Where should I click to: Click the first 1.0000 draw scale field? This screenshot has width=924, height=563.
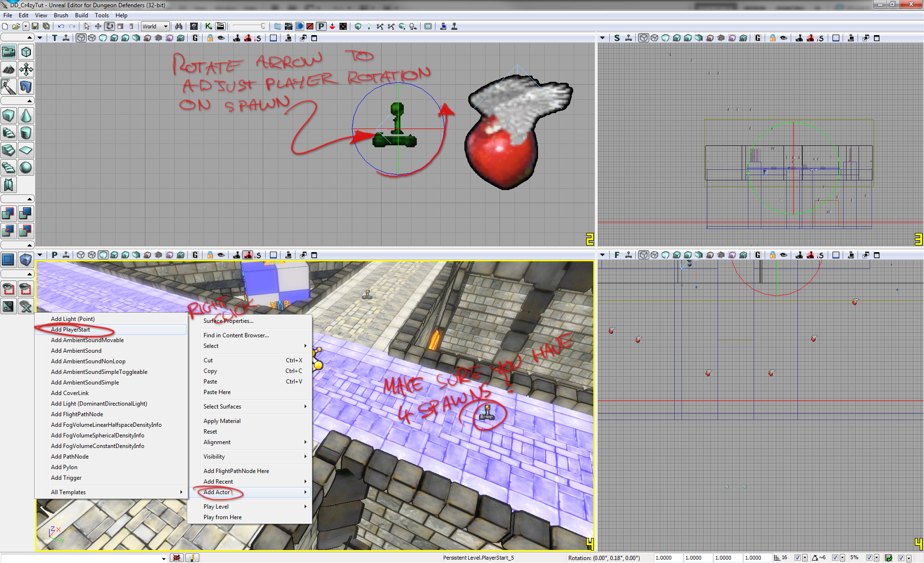[x=667, y=558]
